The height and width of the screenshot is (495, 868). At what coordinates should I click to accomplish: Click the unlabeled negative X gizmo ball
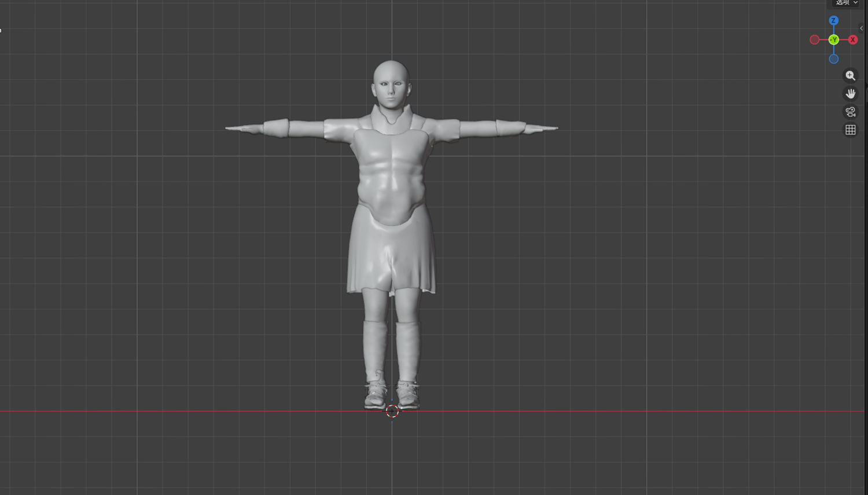[814, 40]
